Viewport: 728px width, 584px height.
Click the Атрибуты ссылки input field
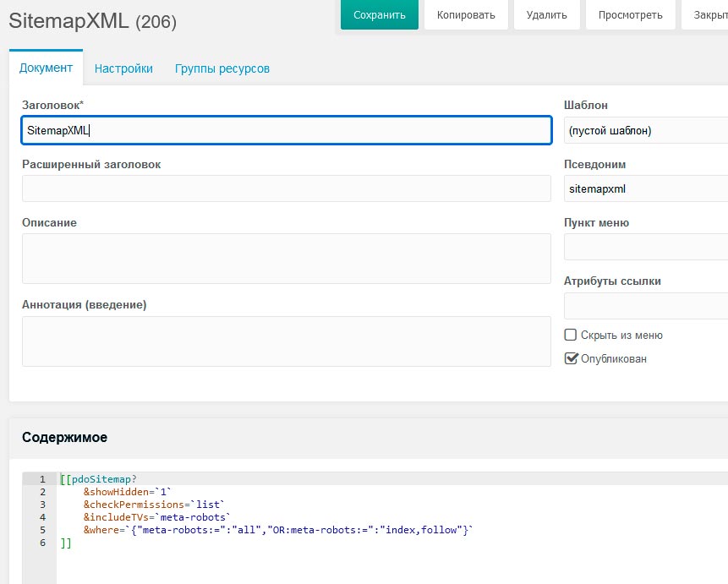click(x=646, y=305)
